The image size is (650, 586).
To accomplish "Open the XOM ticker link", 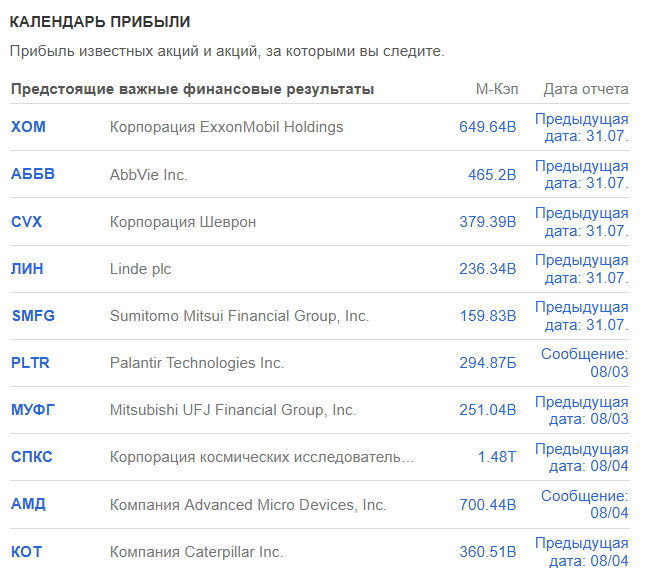I will 28,127.
